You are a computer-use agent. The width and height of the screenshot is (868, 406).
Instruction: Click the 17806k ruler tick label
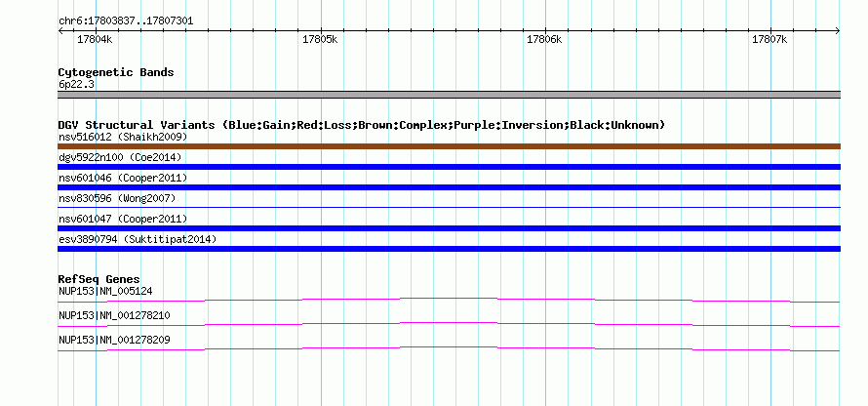coord(544,39)
